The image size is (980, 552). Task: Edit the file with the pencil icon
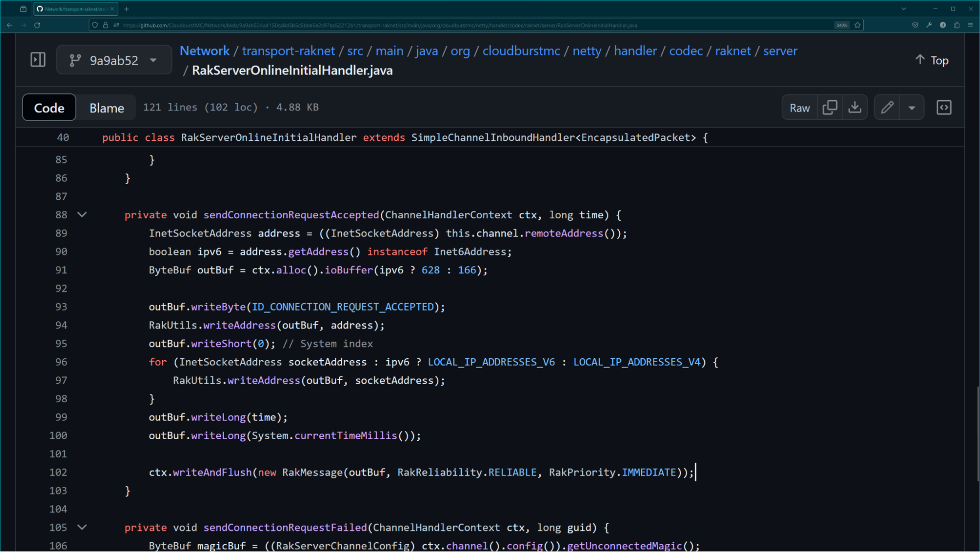coord(887,107)
